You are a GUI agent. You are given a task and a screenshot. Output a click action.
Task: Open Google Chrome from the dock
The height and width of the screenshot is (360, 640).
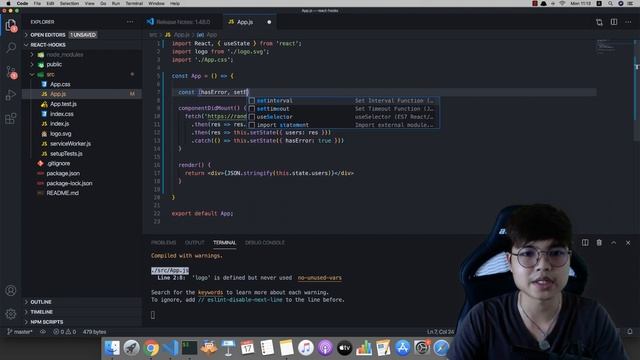point(151,348)
